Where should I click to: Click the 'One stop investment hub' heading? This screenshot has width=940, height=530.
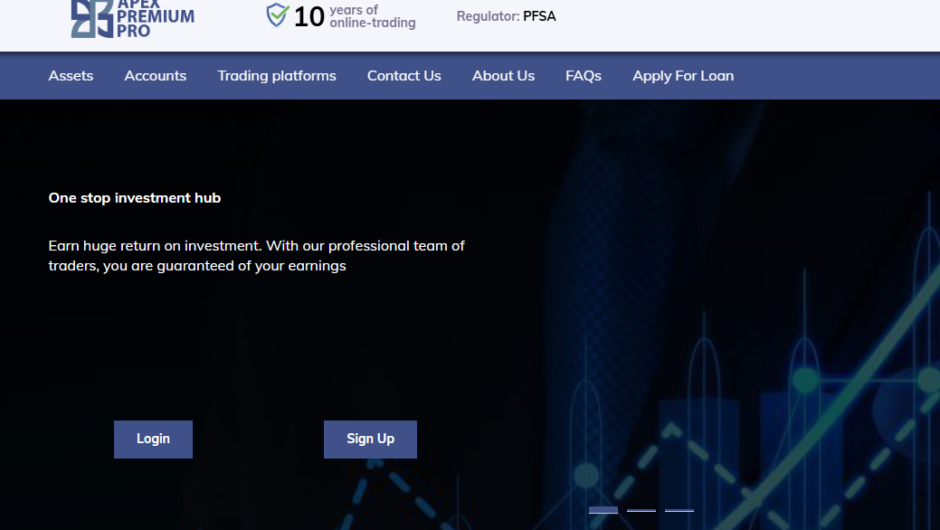[x=134, y=198]
